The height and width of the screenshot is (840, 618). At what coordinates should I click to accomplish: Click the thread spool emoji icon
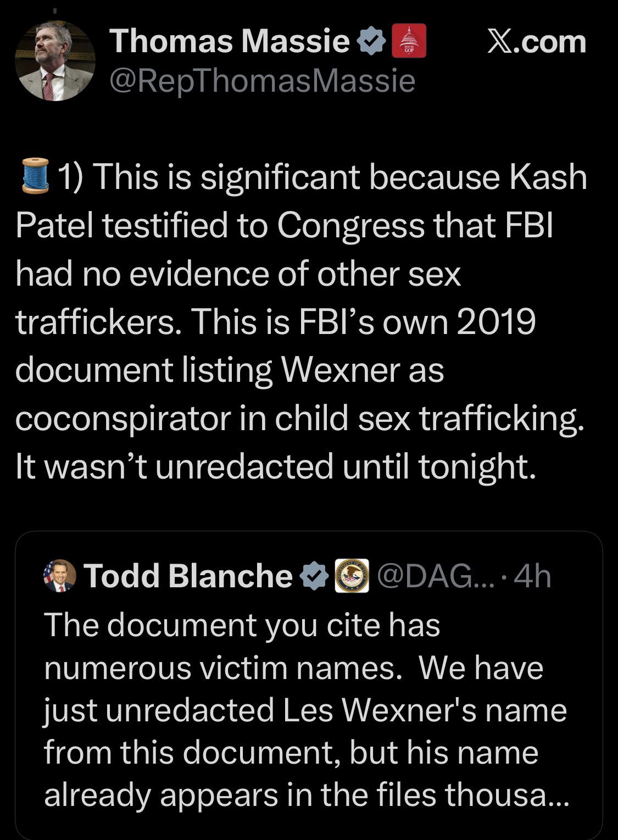(34, 177)
